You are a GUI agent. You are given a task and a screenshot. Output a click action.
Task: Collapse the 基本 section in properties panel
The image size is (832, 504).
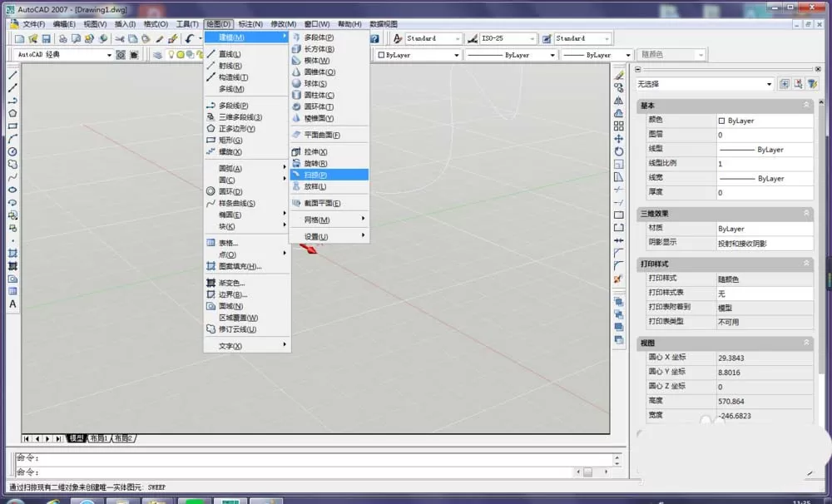(806, 105)
